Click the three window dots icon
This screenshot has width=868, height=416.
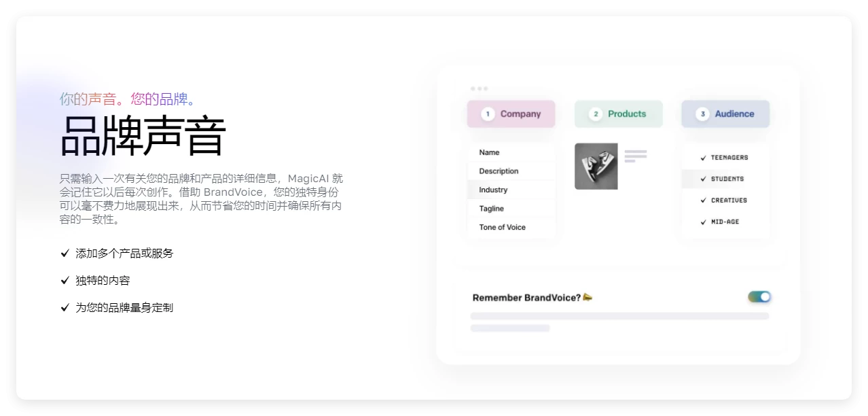pyautogui.click(x=479, y=88)
